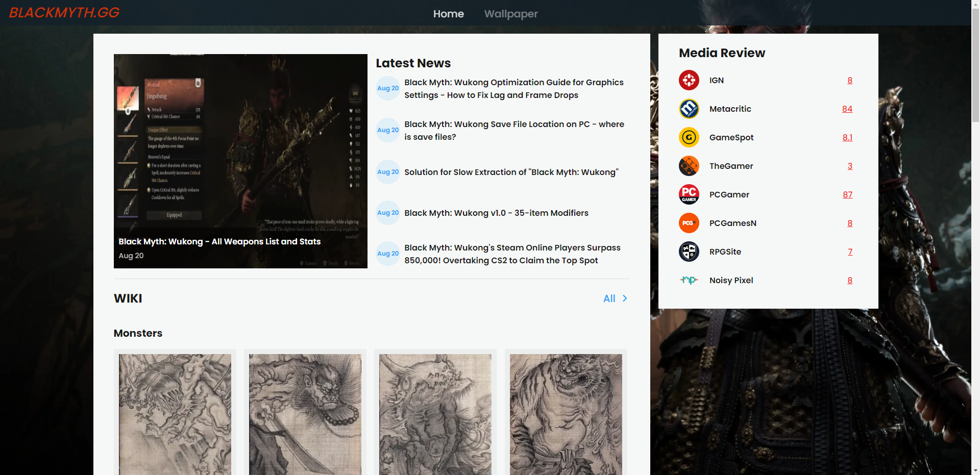The height and width of the screenshot is (475, 980).
Task: Click the RPGSite logo icon
Action: coord(689,252)
